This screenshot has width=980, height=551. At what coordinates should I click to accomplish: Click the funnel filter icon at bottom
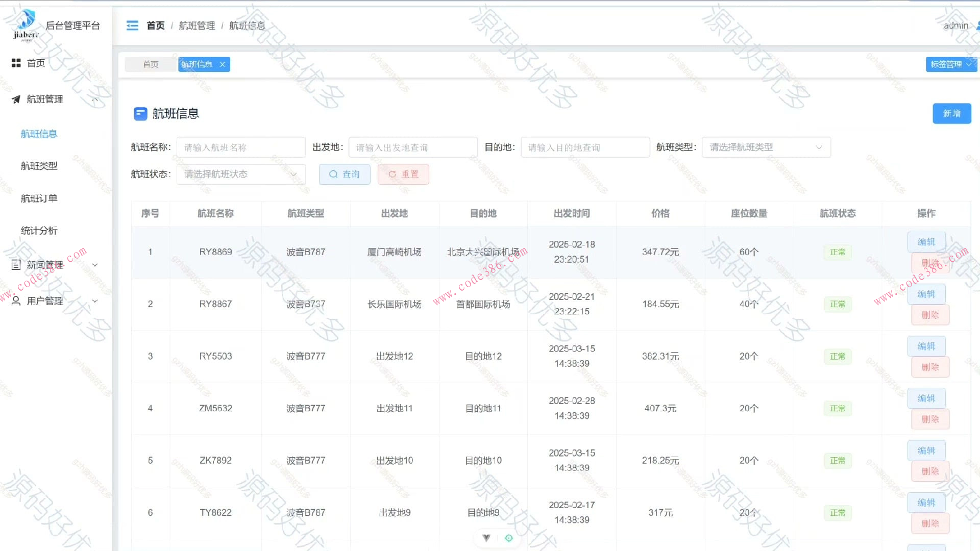tap(485, 537)
